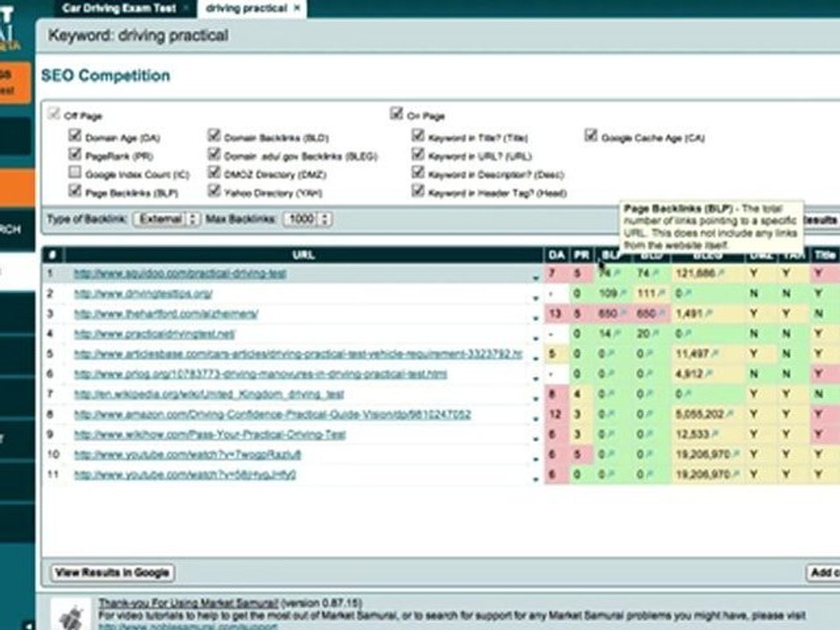Screen dimensions: 840x630
Task: Open Thank-you For Using Market Samurai link
Action: click(x=189, y=603)
